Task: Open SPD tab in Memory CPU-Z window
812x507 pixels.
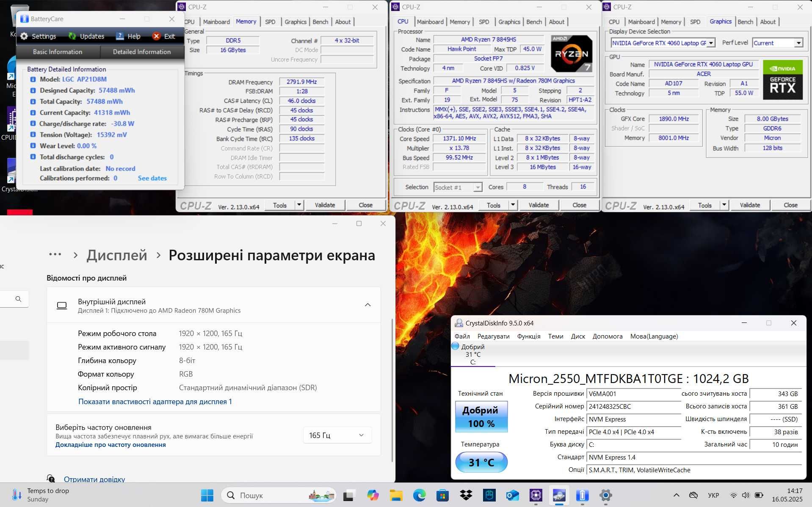Action: [x=270, y=22]
